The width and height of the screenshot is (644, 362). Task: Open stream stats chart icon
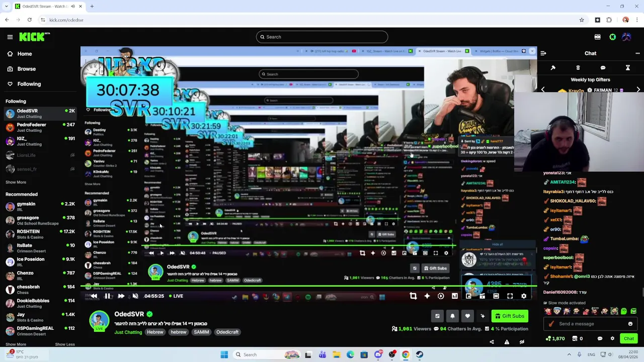454,296
